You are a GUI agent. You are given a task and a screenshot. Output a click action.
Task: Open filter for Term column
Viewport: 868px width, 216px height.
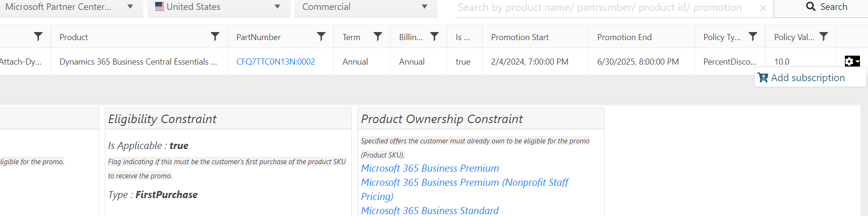[x=378, y=37]
